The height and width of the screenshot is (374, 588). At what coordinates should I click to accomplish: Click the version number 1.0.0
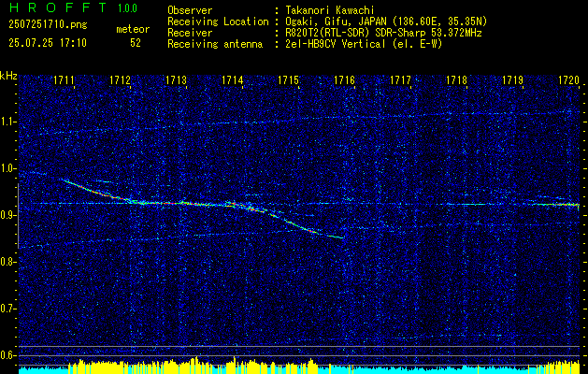click(x=127, y=8)
